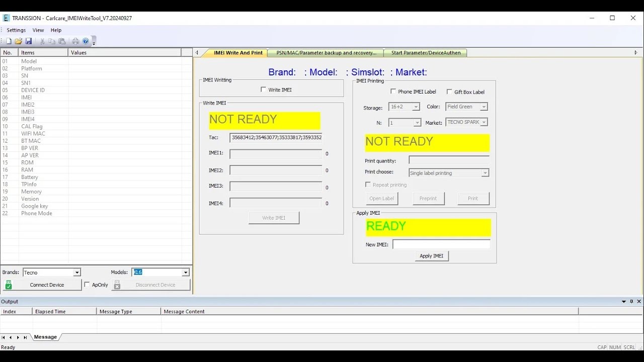The height and width of the screenshot is (362, 644).
Task: Select the Message tab in Output
Action: click(45, 337)
